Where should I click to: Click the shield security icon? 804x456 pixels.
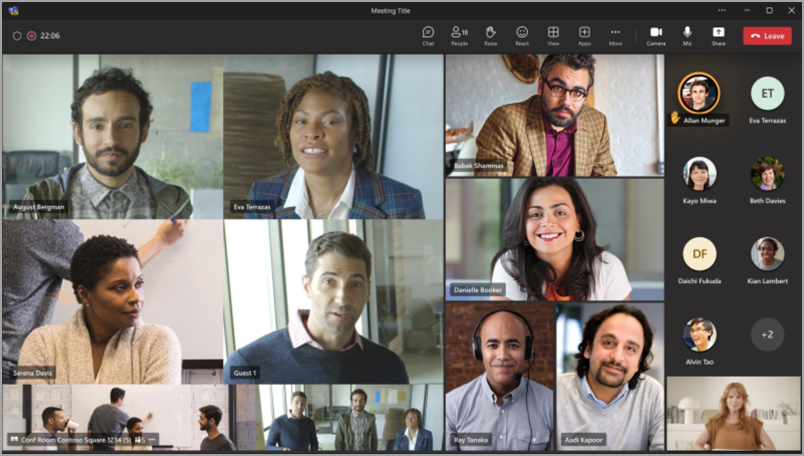[17, 35]
